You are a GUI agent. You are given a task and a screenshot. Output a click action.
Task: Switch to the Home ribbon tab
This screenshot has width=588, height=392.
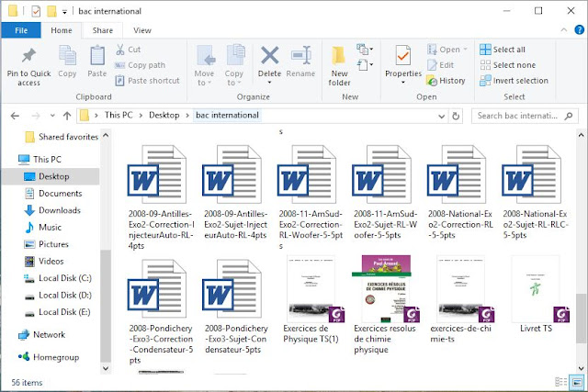click(x=62, y=30)
